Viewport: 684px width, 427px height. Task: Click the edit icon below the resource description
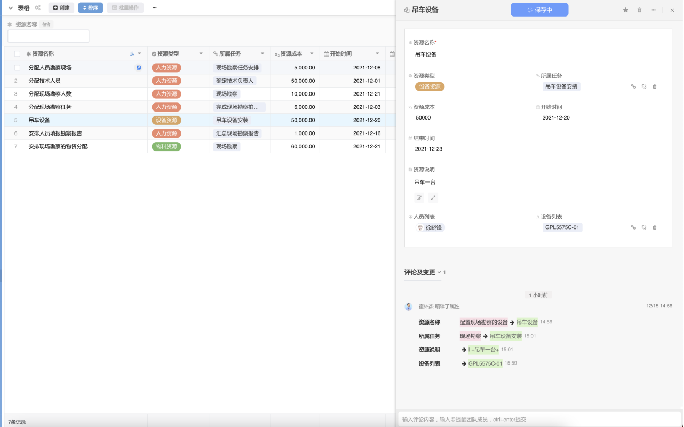pyautogui.click(x=419, y=198)
